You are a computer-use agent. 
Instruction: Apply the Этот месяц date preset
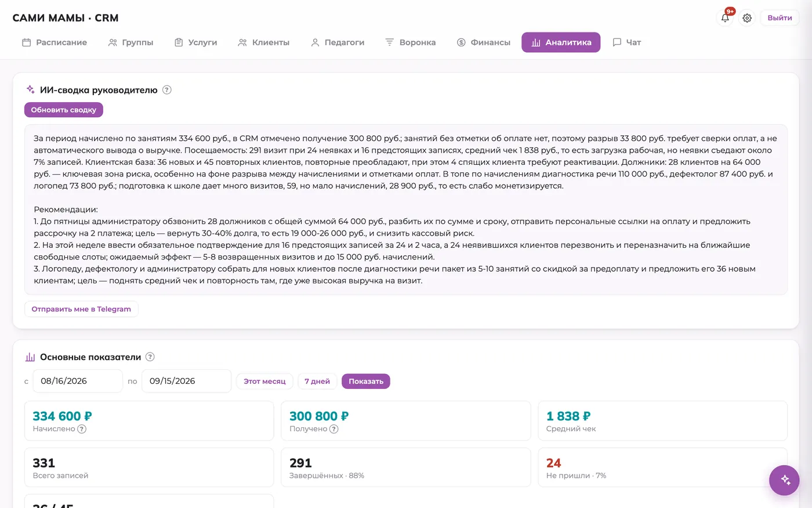pos(264,381)
